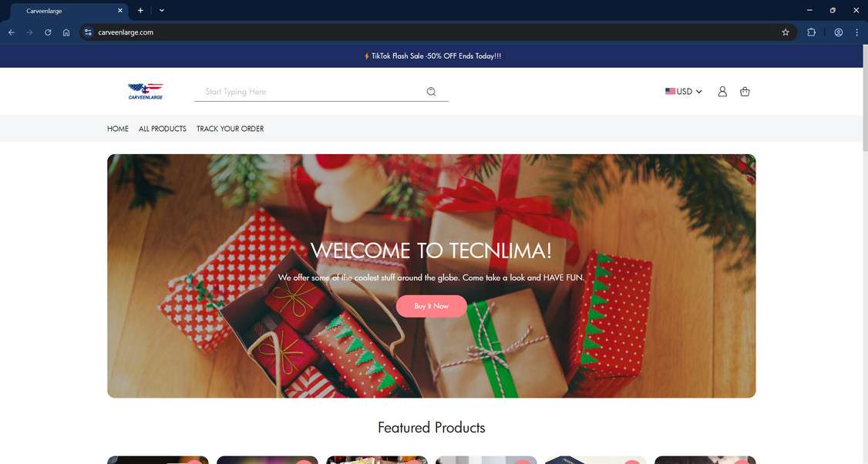Open the browser extensions puzzle icon

pos(812,32)
